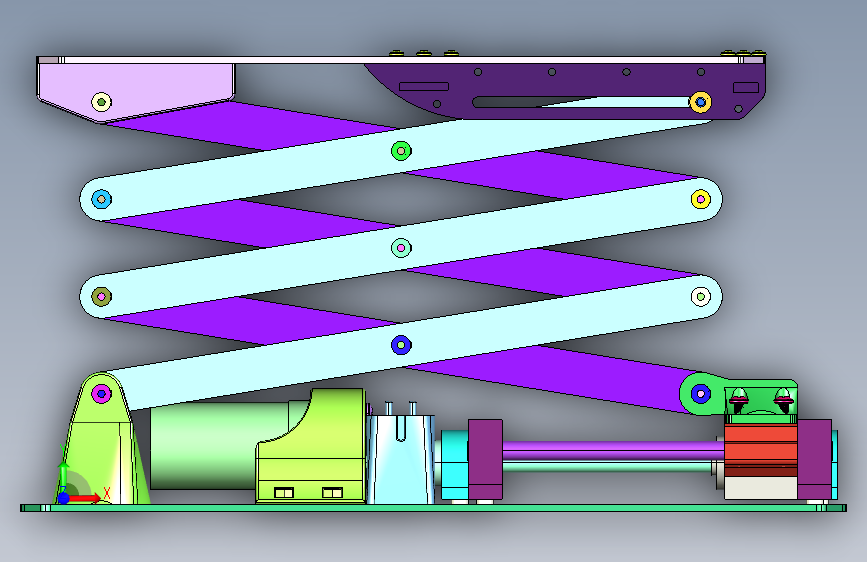Select the magenta pin in lime base bracket
The width and height of the screenshot is (867, 562).
pos(101,394)
